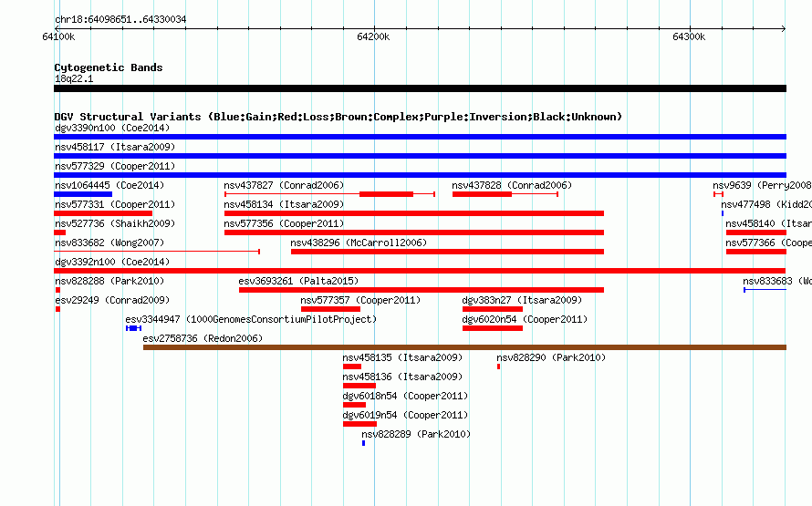Image resolution: width=812 pixels, height=506 pixels.
Task: Click nsv458135 (Itsara2009) label
Action: pyautogui.click(x=402, y=357)
